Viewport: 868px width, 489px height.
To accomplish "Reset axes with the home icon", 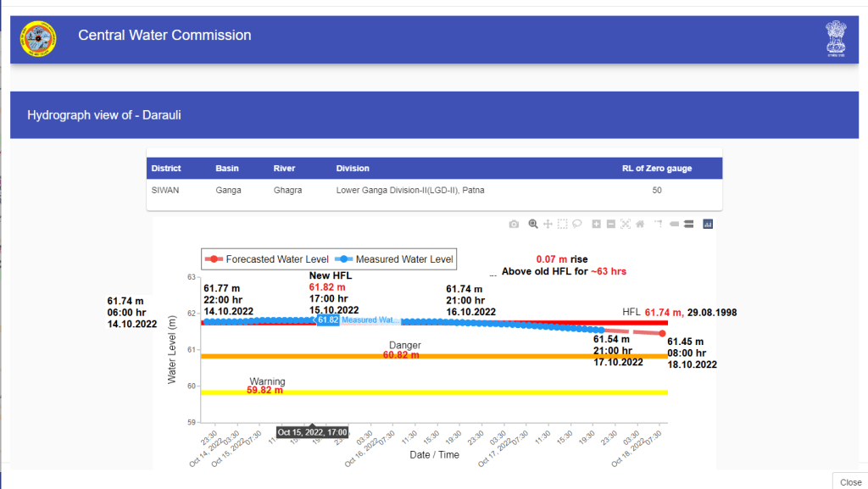I will (640, 224).
